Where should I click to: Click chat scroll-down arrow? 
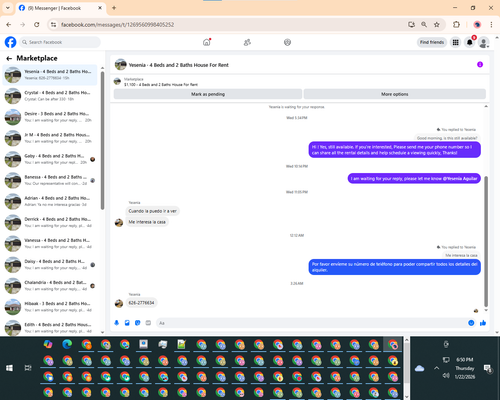[x=486, y=310]
